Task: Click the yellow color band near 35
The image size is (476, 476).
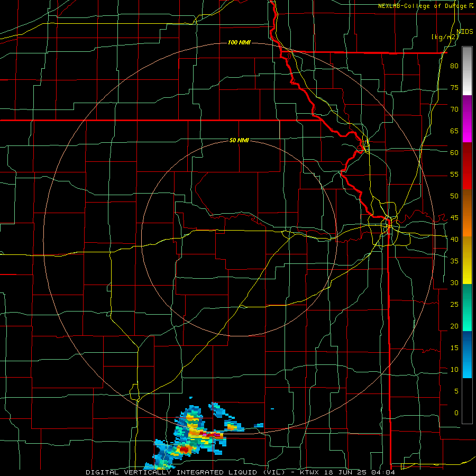Action: (467, 260)
